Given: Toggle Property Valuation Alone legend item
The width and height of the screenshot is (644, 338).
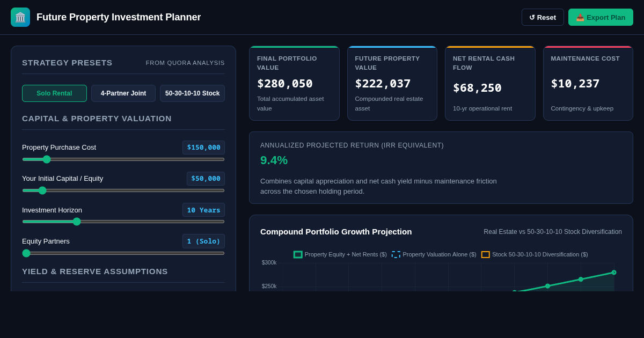Looking at the screenshot, I should click(434, 254).
